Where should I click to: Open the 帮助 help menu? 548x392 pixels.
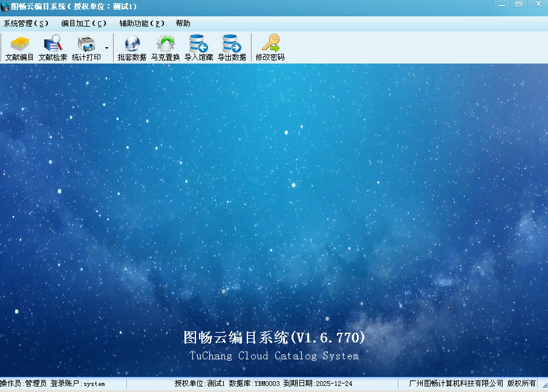click(x=183, y=24)
